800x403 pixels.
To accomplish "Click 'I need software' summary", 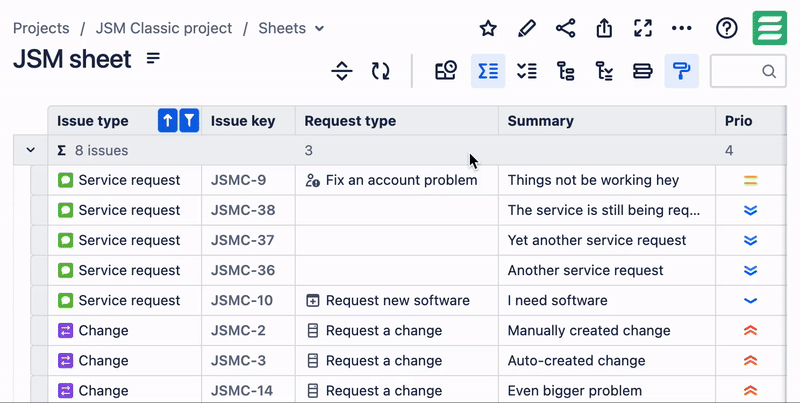I will point(557,300).
